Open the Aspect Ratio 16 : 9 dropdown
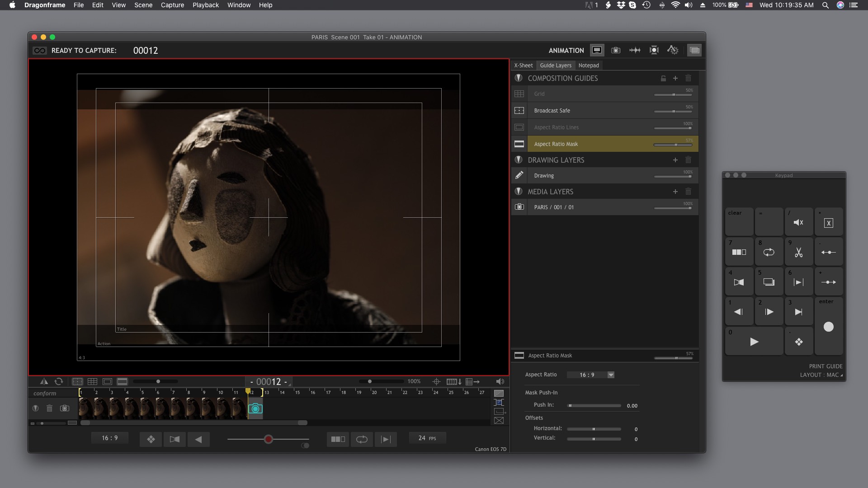This screenshot has width=868, height=488. [591, 375]
